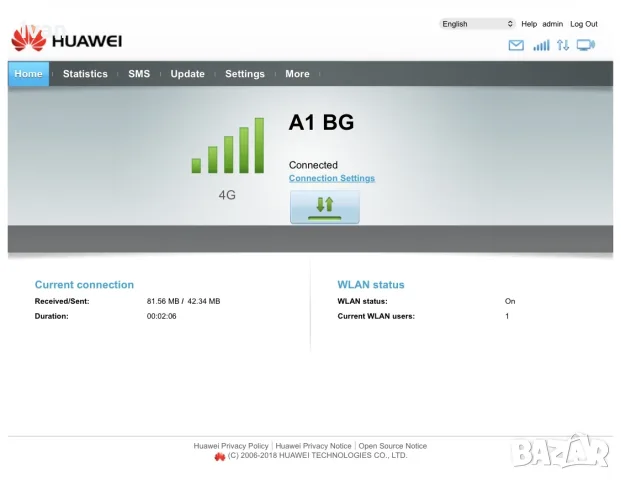Screen dimensions: 621x480
Task: Click the A1 BG operator name
Action: pos(321,122)
